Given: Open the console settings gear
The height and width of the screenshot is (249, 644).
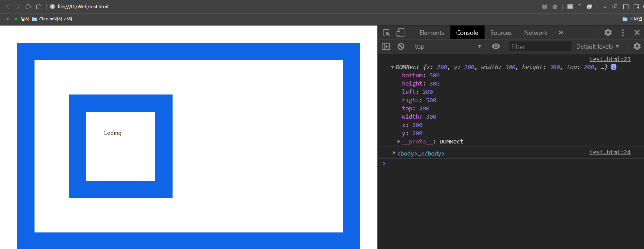Looking at the screenshot, I should pos(637,46).
